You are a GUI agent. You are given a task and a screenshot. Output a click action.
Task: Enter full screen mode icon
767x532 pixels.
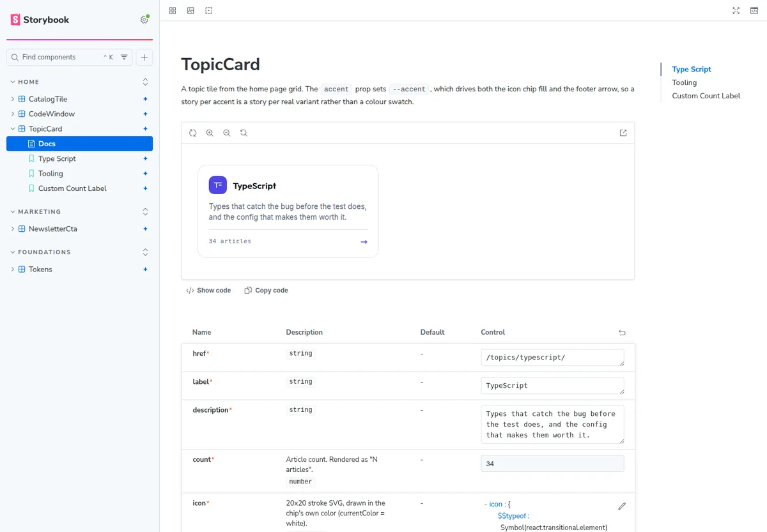[736, 11]
